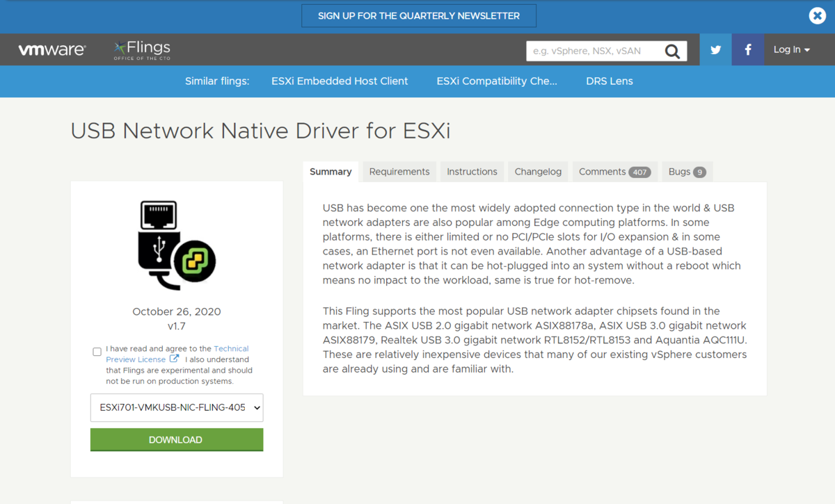Viewport: 835px width, 504px height.
Task: Click the Similar flings: label
Action: [217, 81]
